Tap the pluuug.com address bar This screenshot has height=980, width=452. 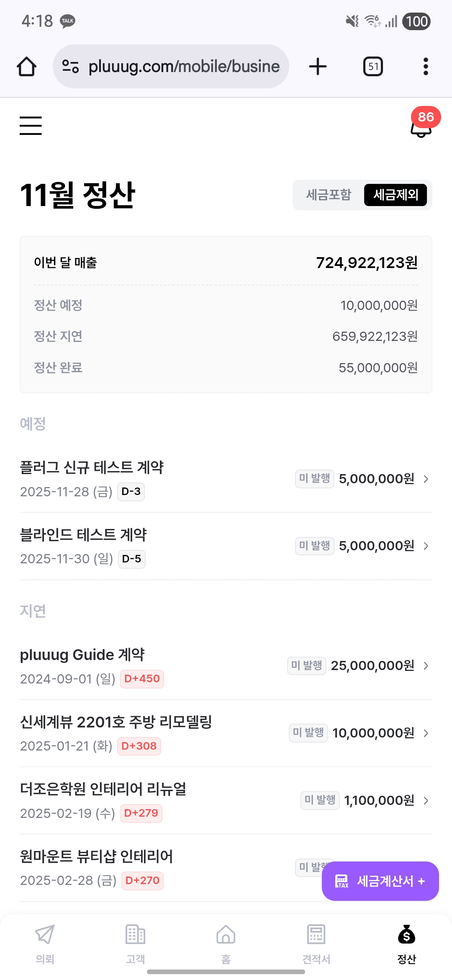pos(184,67)
